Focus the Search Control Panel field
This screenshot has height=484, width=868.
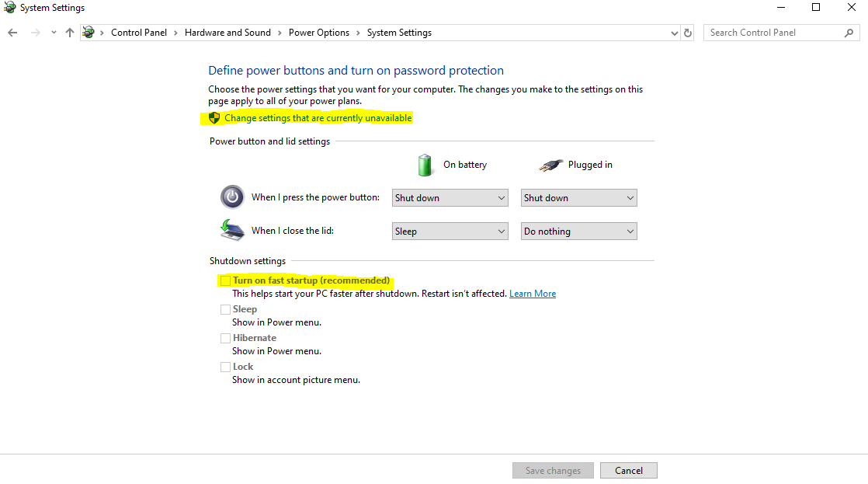775,33
